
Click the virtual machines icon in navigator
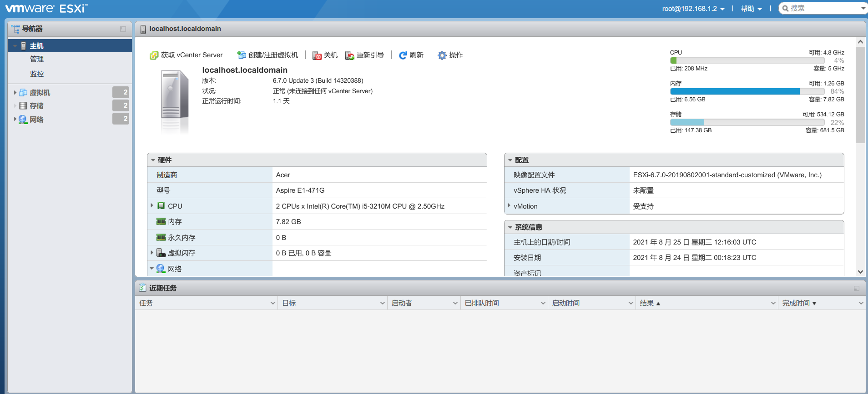(x=23, y=93)
